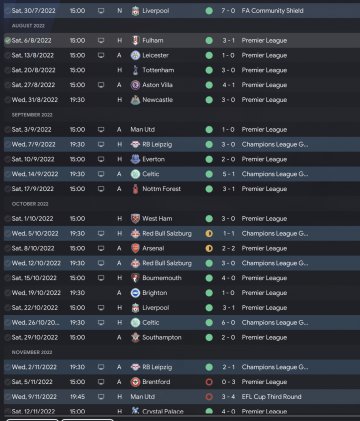Collapse the AUGUST 2022 month section header
The image size is (360, 421).
click(28, 26)
